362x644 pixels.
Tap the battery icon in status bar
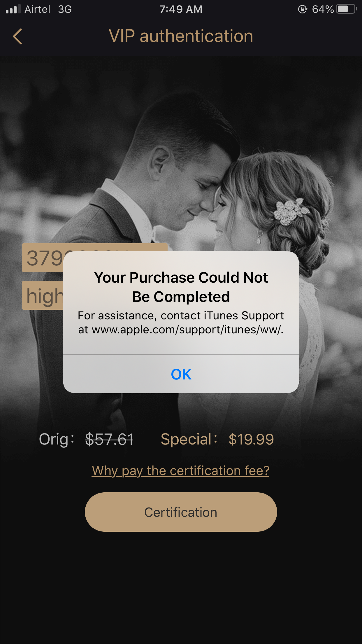pos(347,9)
